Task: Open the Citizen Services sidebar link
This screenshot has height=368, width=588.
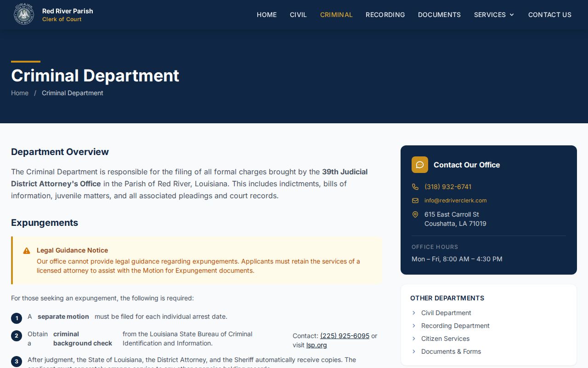Action: point(445,339)
